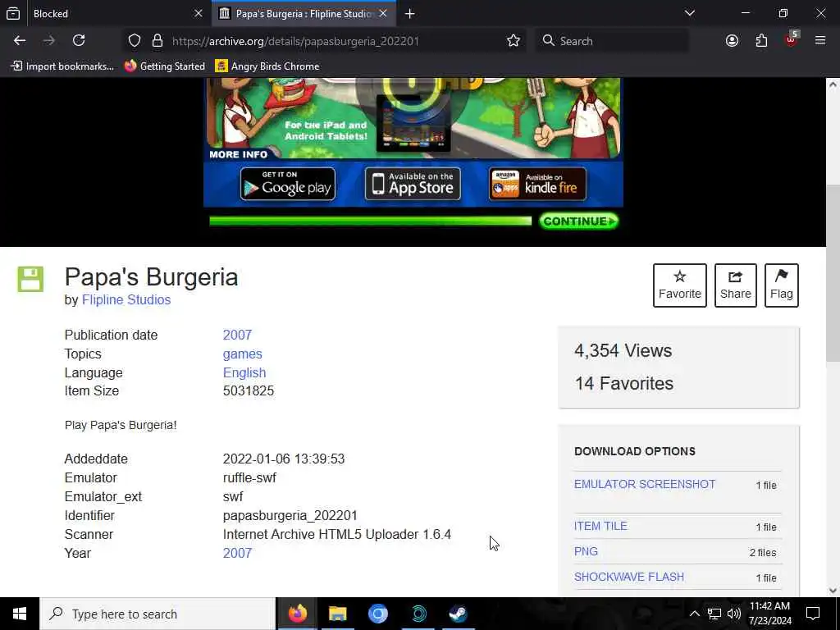Viewport: 840px width, 630px height.
Task: Open the Year 2007 link
Action: 237,553
